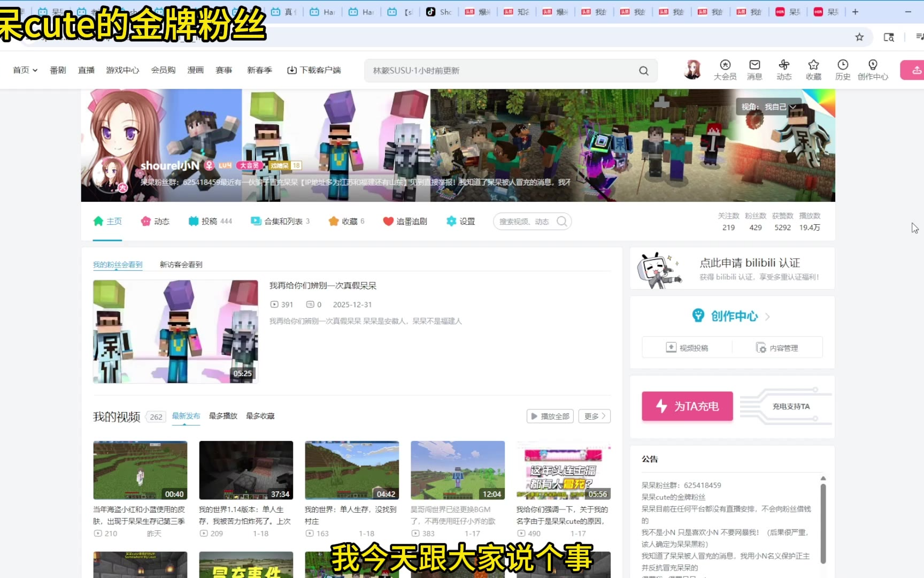924x578 pixels.
Task: Click the profile avatar on the banner
Action: pos(110,175)
